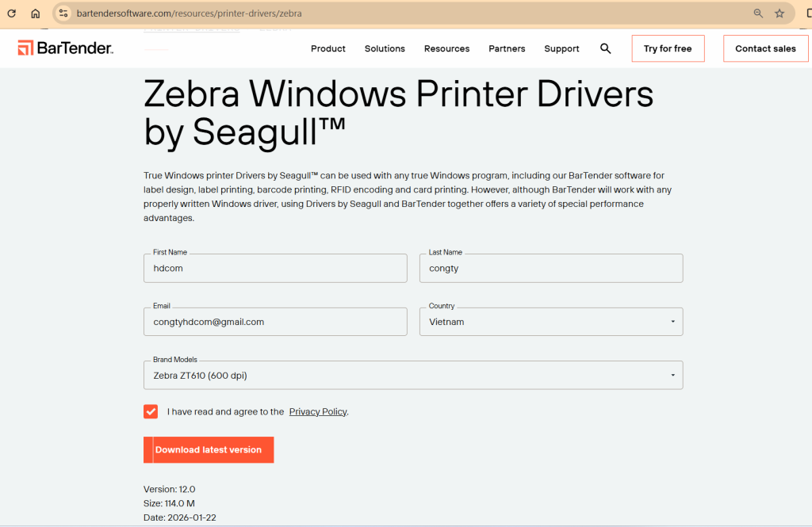This screenshot has width=812, height=527.
Task: Open the Product menu
Action: coord(327,48)
